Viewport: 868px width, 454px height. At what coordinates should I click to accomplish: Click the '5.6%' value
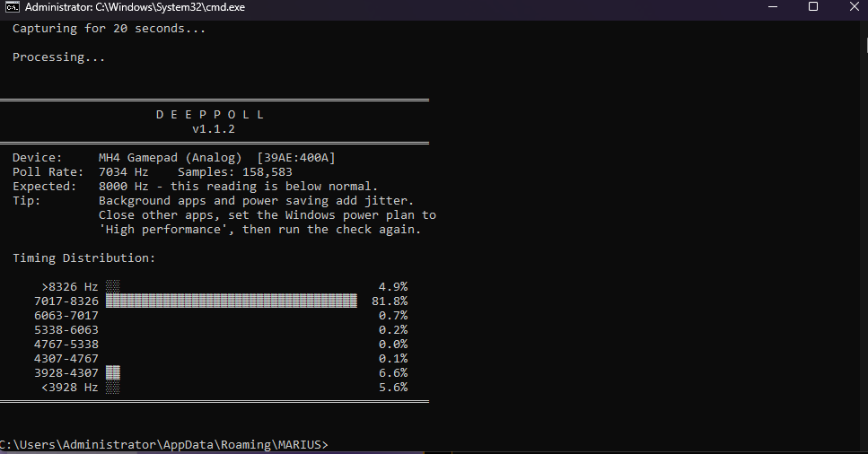(x=393, y=389)
